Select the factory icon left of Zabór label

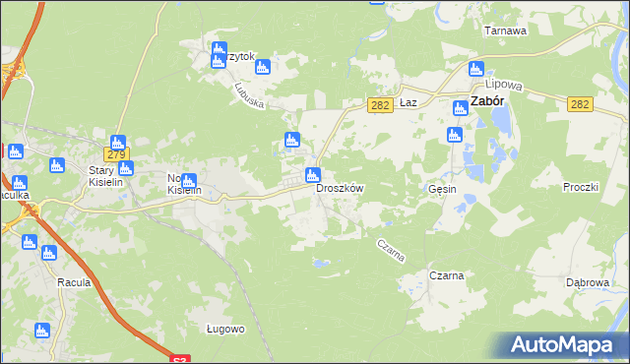461,108
